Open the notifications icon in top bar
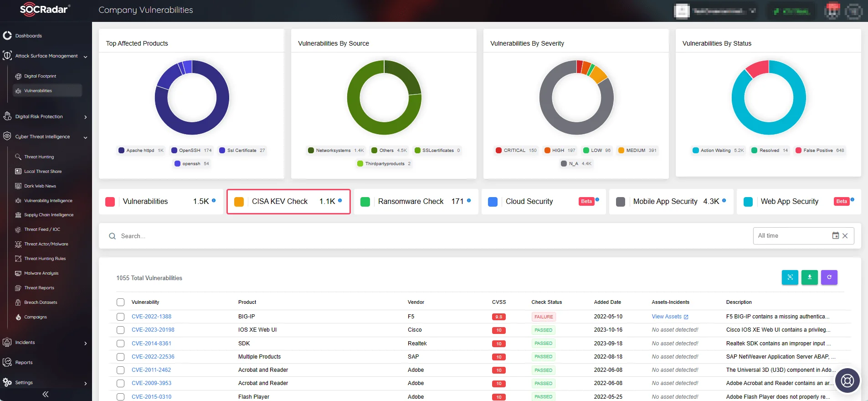Viewport: 868px width, 401px height. [x=832, y=11]
